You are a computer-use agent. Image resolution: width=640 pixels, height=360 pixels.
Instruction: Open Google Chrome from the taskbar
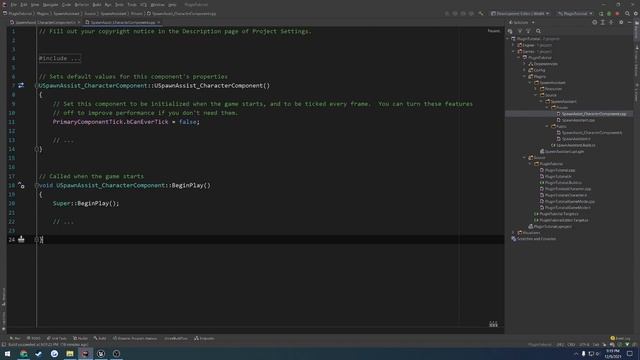click(23, 354)
